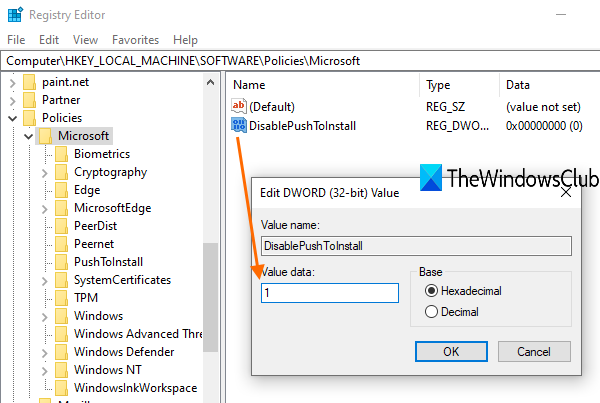Open the Favorites menu
Viewport: 600px width, 403px height.
(135, 40)
